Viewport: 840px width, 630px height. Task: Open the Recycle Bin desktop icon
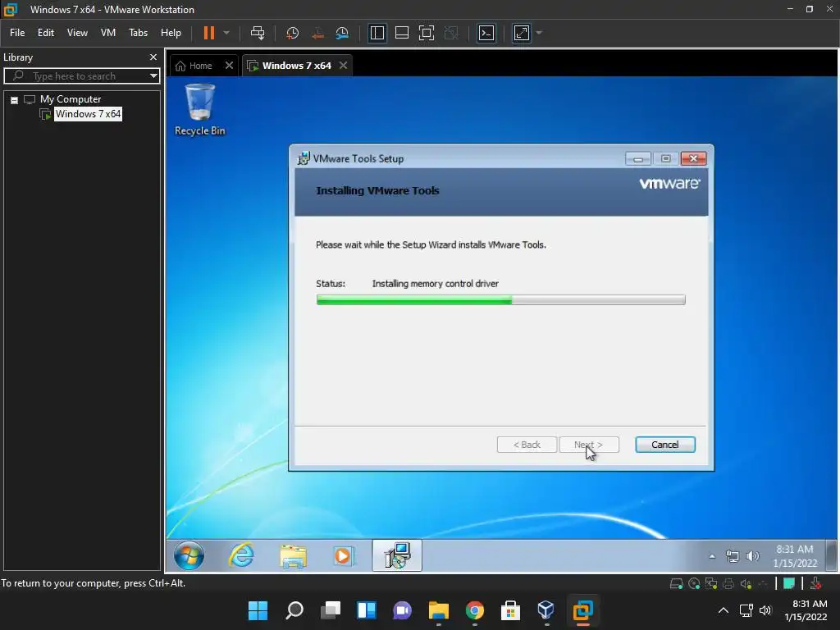pyautogui.click(x=200, y=110)
